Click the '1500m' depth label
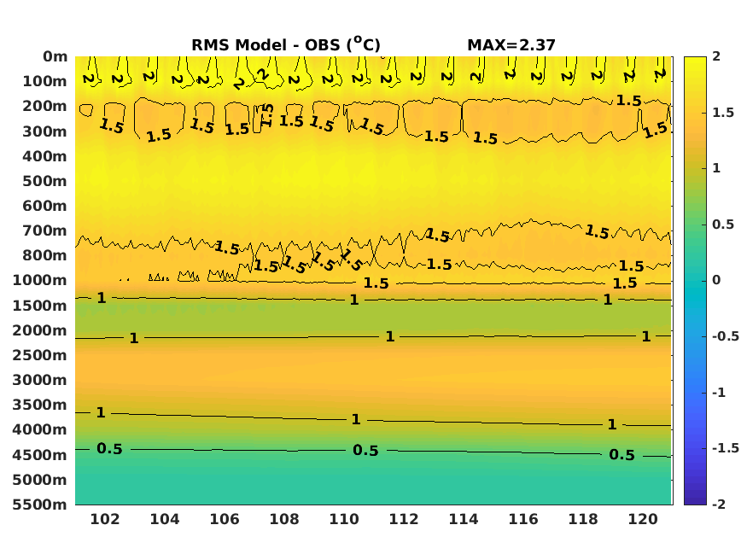The image size is (747, 560). pyautogui.click(x=40, y=306)
